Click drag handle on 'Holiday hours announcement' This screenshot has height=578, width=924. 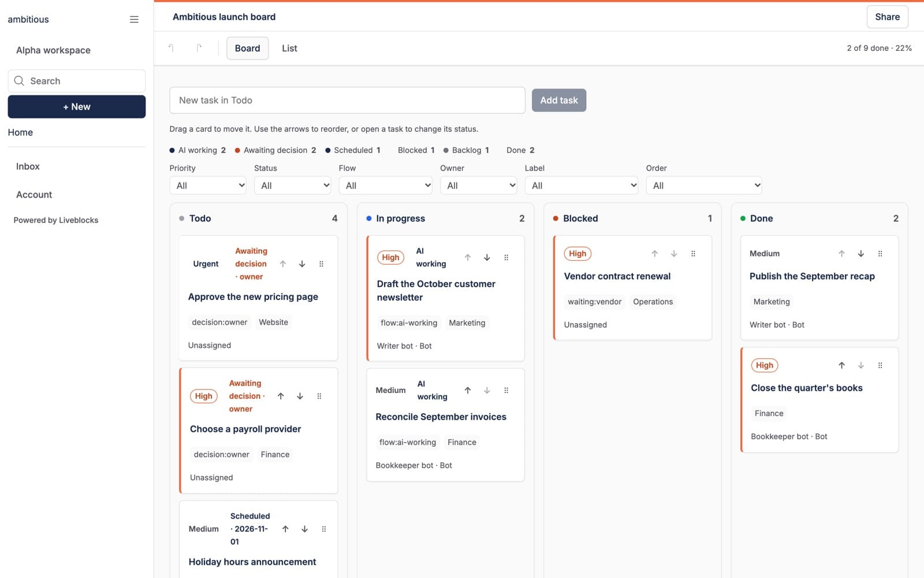coord(324,529)
